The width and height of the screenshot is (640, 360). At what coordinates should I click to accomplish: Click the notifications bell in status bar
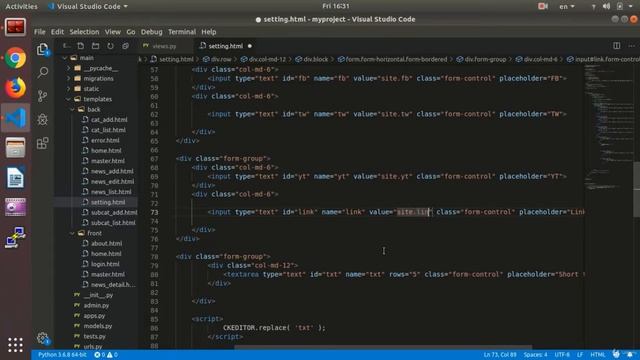[x=630, y=354]
